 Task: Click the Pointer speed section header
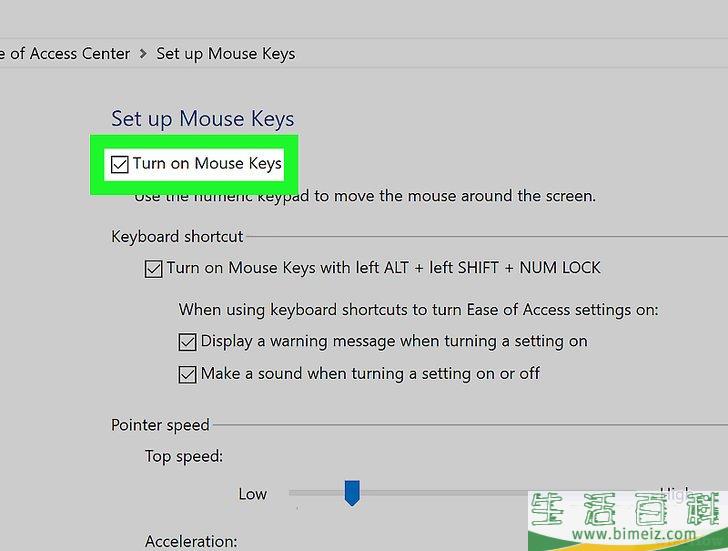coord(160,425)
